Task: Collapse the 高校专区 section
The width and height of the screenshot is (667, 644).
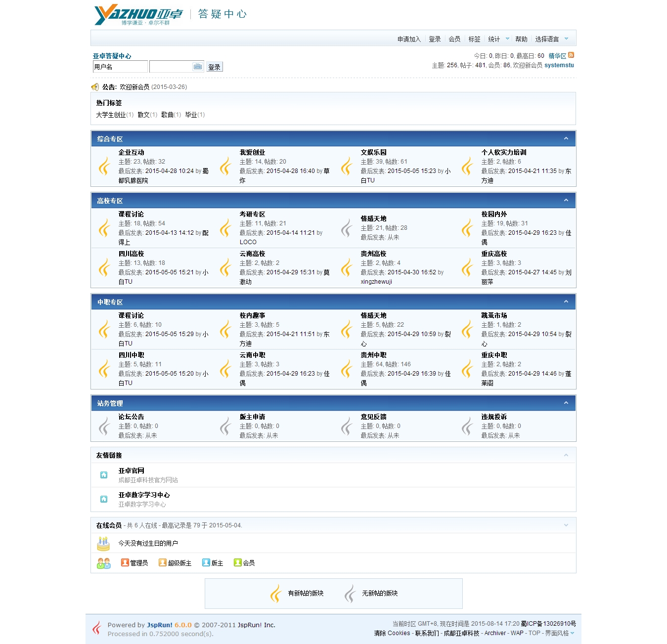Action: [566, 200]
